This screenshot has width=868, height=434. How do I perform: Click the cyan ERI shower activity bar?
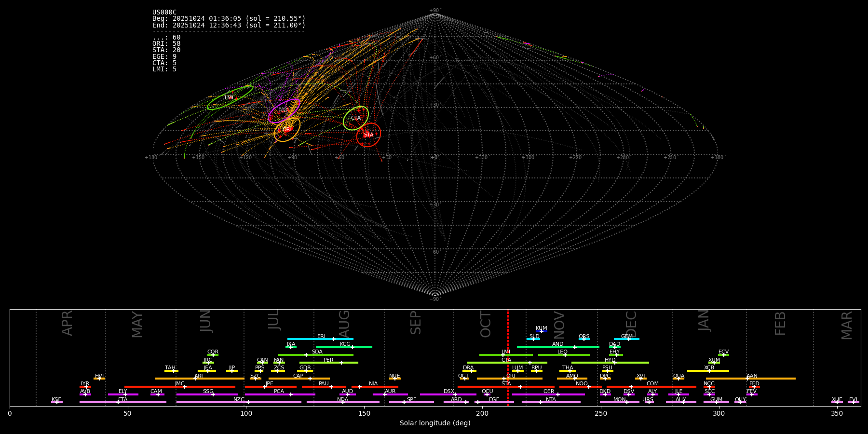[x=309, y=339]
